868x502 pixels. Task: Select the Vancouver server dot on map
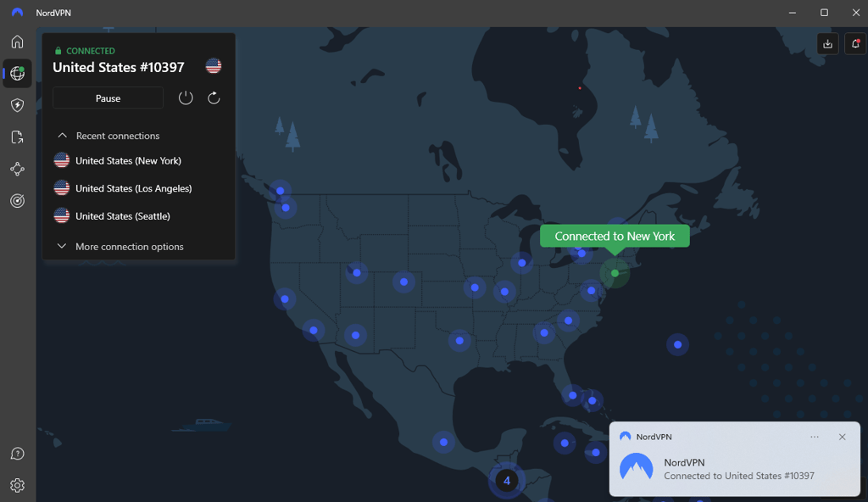[280, 191]
